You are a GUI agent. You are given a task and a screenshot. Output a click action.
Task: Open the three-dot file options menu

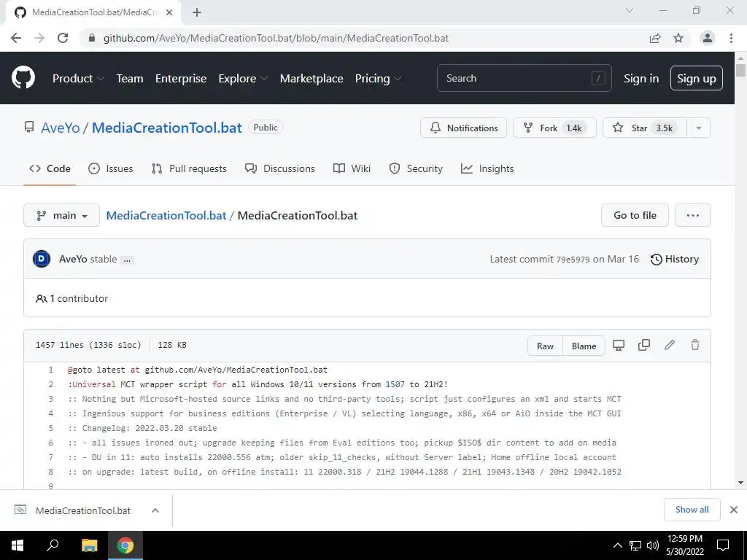click(693, 215)
